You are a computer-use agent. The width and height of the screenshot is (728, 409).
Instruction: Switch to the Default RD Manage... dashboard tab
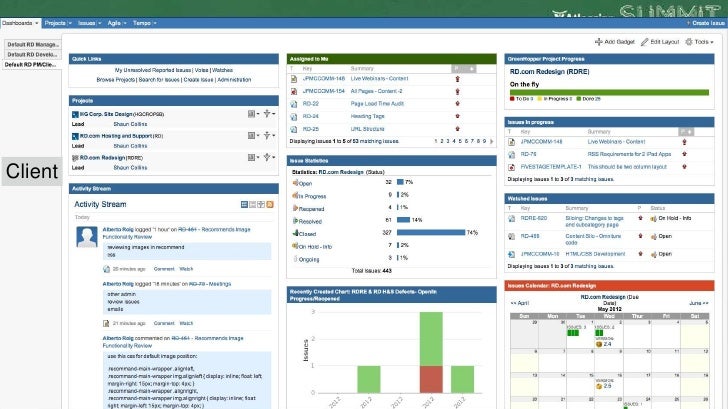point(32,45)
